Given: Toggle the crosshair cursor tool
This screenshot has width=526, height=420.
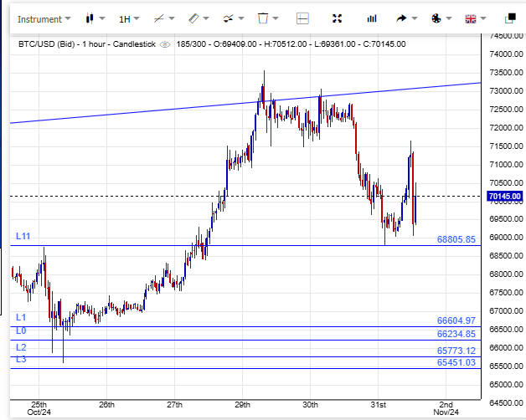Looking at the screenshot, I should click(x=302, y=18).
